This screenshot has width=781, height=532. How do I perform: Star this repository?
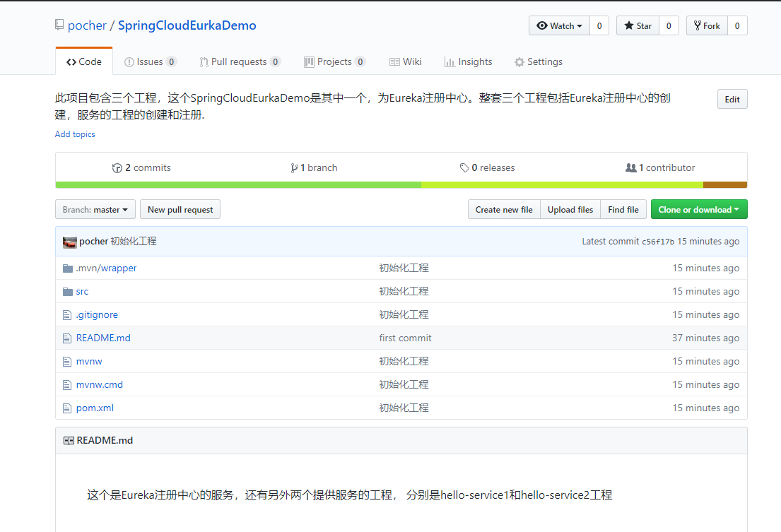tap(638, 26)
